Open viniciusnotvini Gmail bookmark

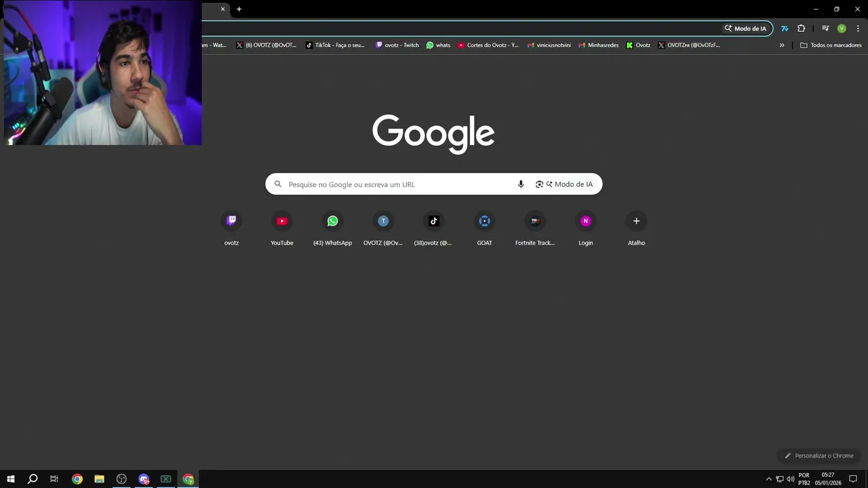coord(549,45)
